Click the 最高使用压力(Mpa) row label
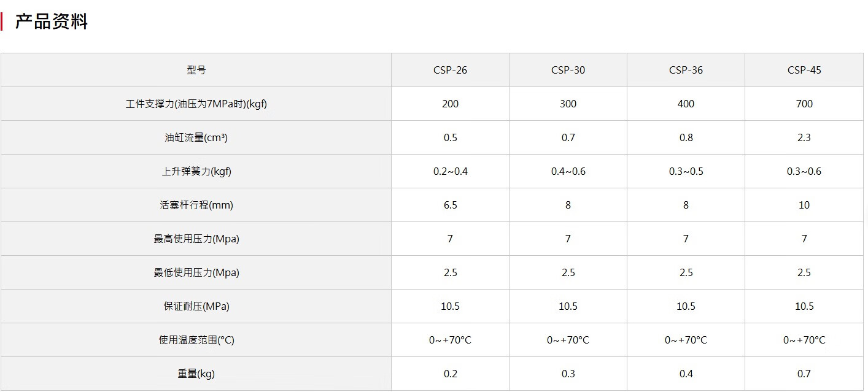 pyautogui.click(x=196, y=239)
